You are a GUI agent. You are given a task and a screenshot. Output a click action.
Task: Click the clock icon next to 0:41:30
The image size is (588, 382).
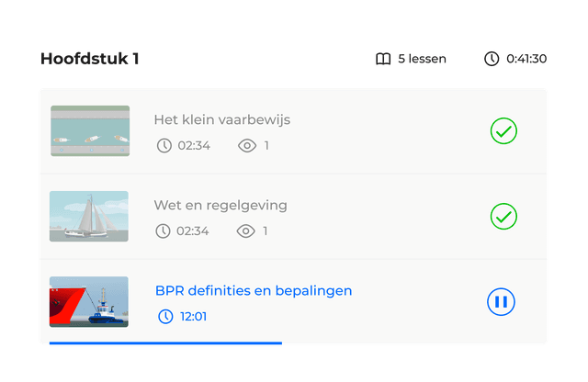point(492,59)
